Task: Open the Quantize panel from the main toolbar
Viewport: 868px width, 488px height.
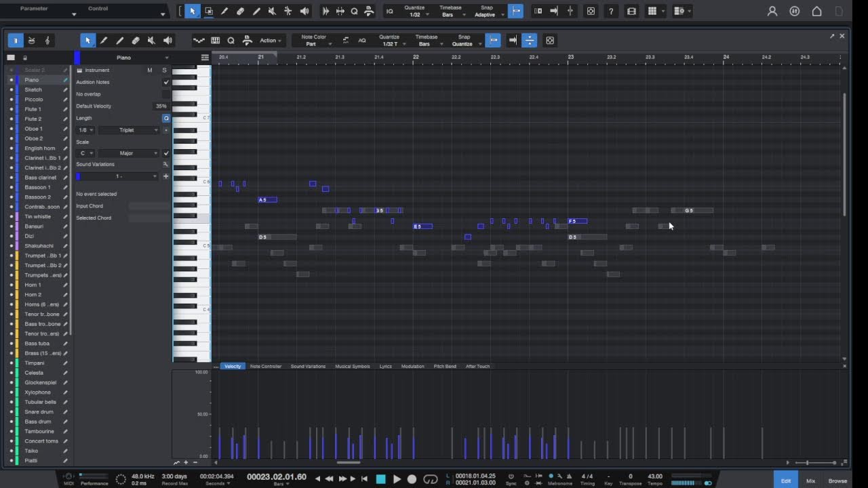Action: pyautogui.click(x=354, y=11)
